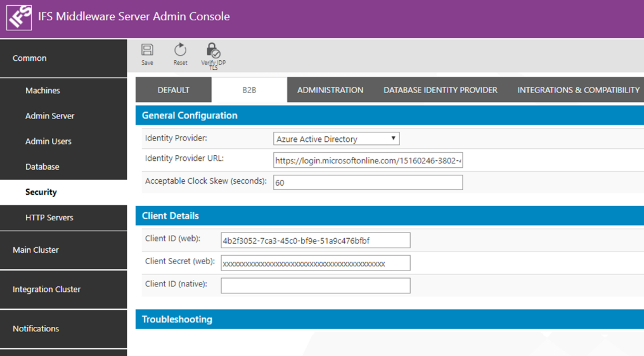Click the empty Client ID (native) field
The width and height of the screenshot is (644, 356).
315,286
